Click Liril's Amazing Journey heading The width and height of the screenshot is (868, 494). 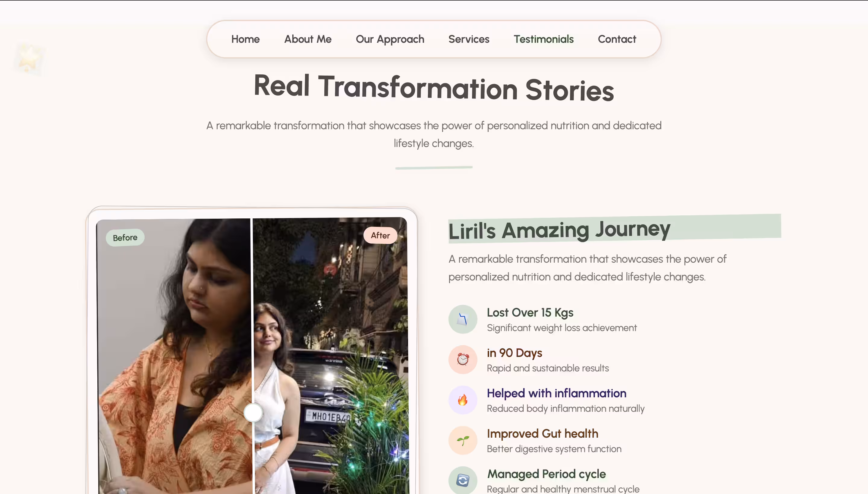click(559, 230)
